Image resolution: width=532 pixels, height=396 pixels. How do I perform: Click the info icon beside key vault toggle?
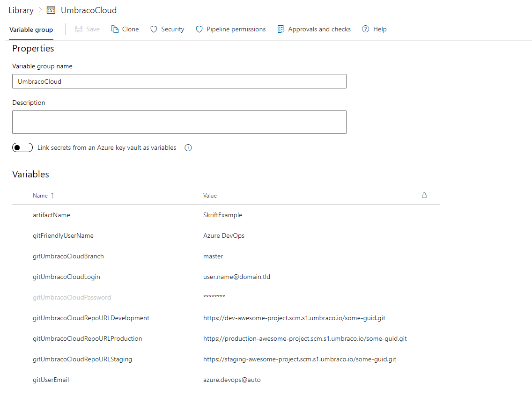[x=188, y=148]
